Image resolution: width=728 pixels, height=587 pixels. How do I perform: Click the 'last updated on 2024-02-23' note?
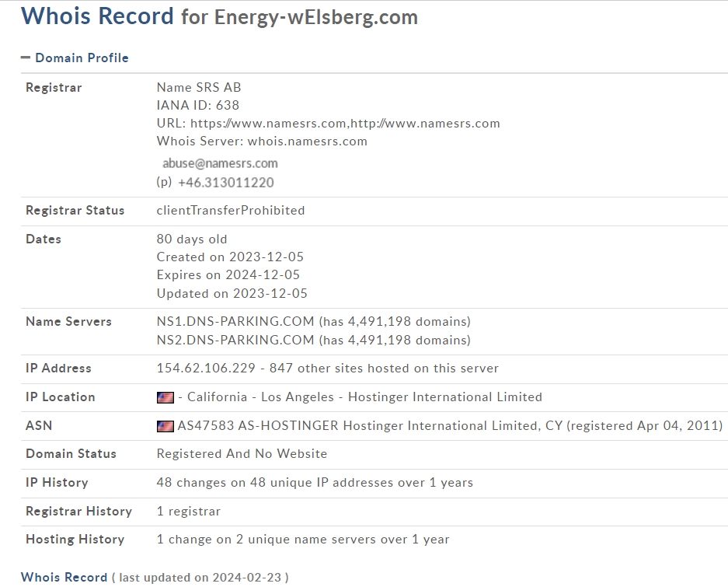pyautogui.click(x=200, y=578)
